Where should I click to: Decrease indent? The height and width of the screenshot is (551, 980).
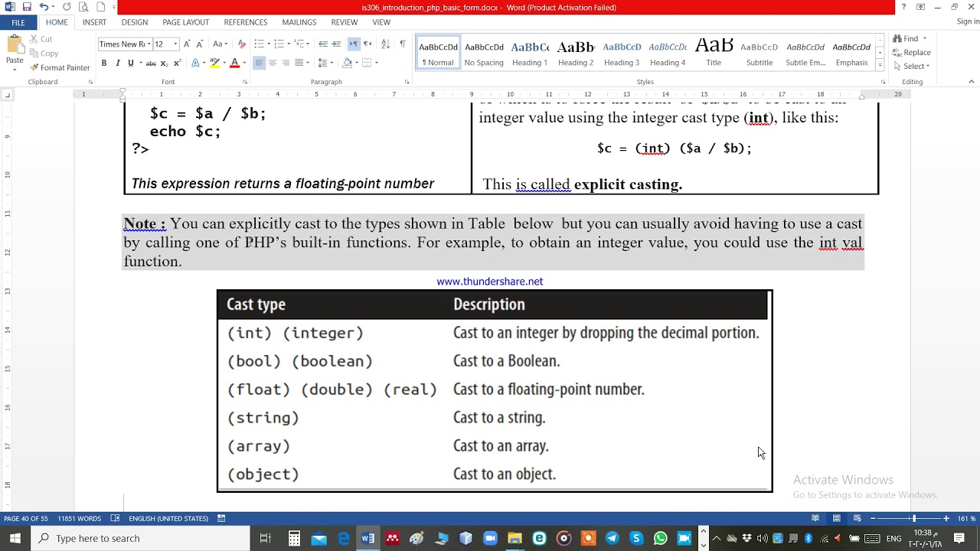click(x=323, y=44)
